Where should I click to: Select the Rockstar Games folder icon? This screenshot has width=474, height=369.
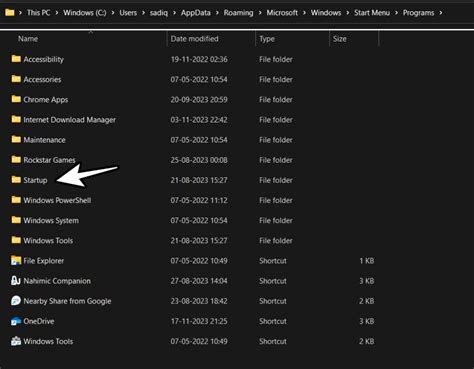[x=16, y=160]
